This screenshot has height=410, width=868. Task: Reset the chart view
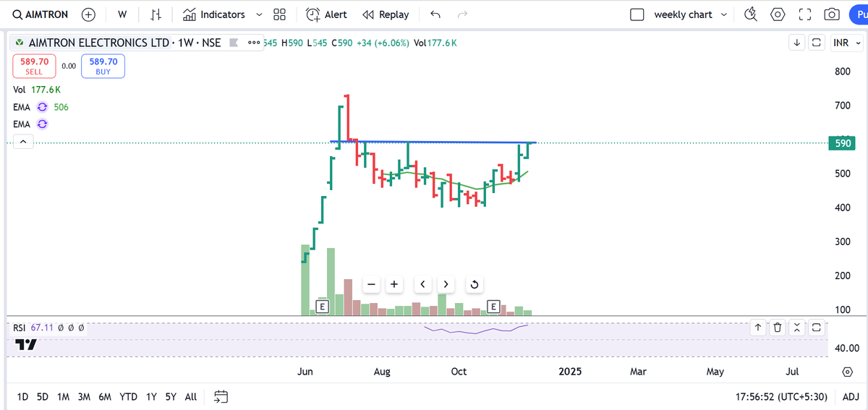pyautogui.click(x=475, y=284)
